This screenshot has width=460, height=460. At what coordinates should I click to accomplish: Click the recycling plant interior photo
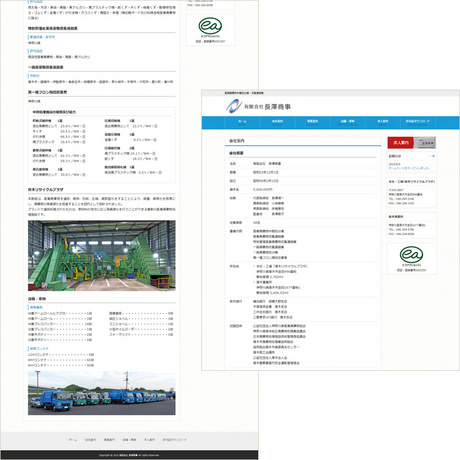[x=102, y=255]
